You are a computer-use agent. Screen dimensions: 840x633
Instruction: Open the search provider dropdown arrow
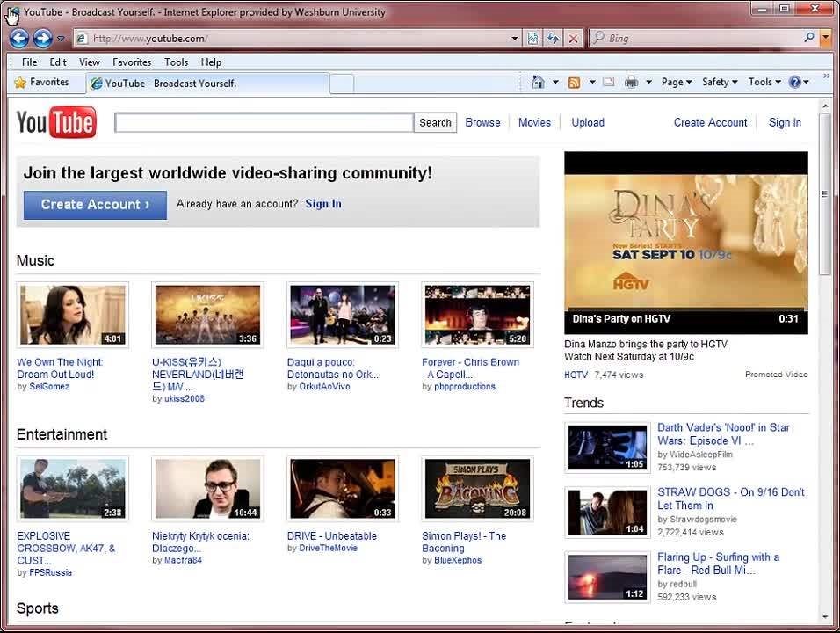click(826, 38)
